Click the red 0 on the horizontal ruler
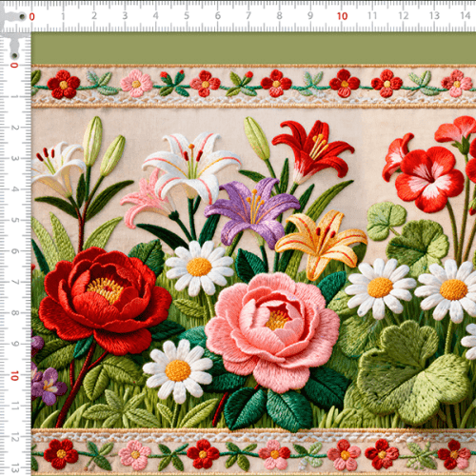The image size is (476, 476). coord(31,17)
